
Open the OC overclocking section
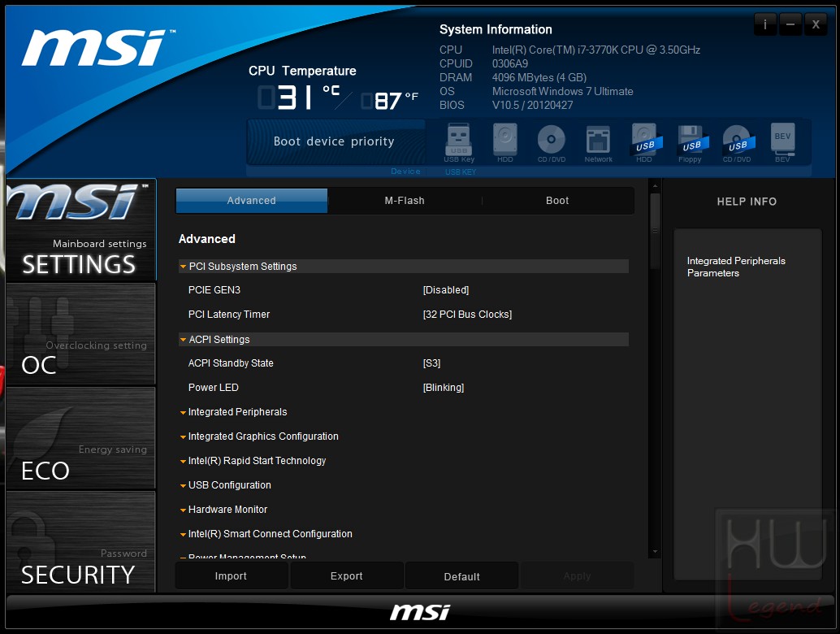point(81,334)
